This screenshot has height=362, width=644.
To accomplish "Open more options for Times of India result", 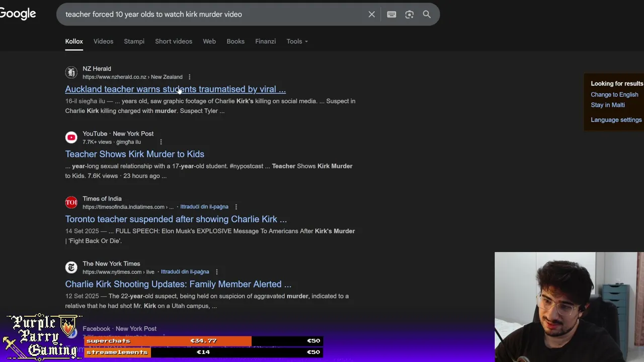I will tap(235, 207).
